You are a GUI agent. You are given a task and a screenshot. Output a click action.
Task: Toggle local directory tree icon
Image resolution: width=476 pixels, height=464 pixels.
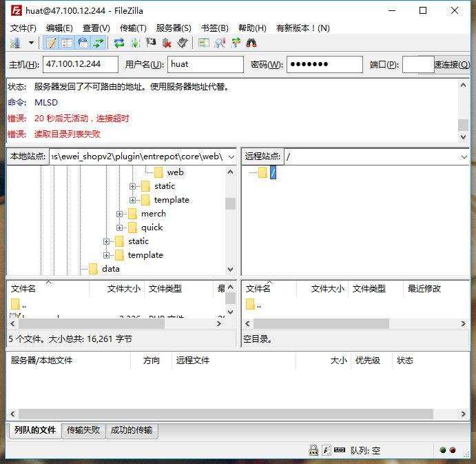[x=67, y=43]
